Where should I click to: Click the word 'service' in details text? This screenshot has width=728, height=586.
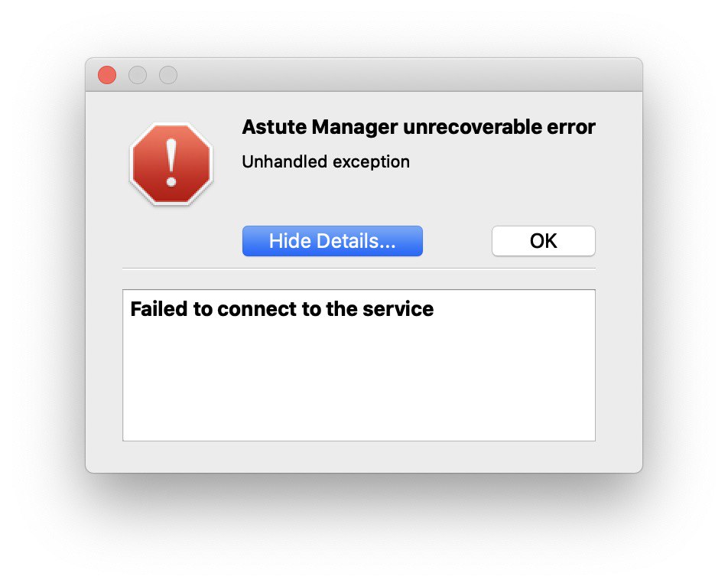(x=398, y=309)
